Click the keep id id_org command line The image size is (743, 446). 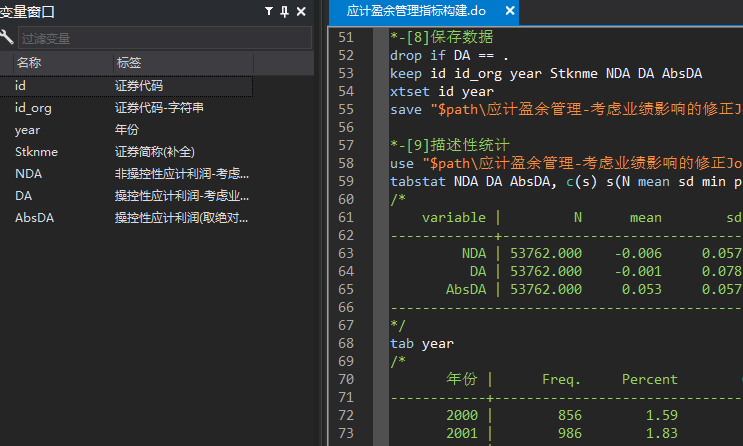(x=546, y=73)
